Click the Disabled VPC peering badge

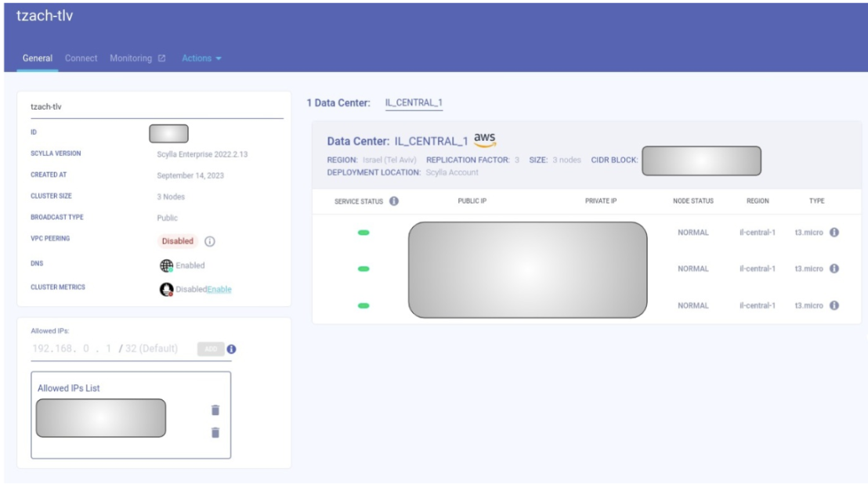[178, 241]
